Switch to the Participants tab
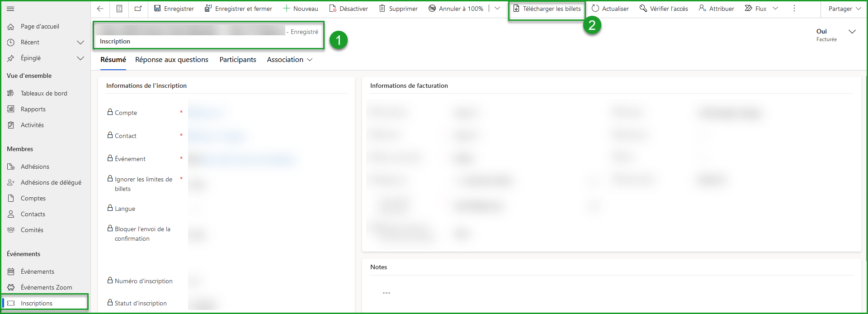 238,60
